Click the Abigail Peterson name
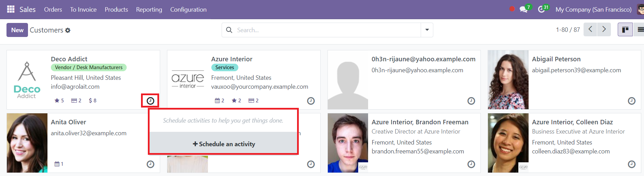The width and height of the screenshot is (644, 176). pos(556,59)
